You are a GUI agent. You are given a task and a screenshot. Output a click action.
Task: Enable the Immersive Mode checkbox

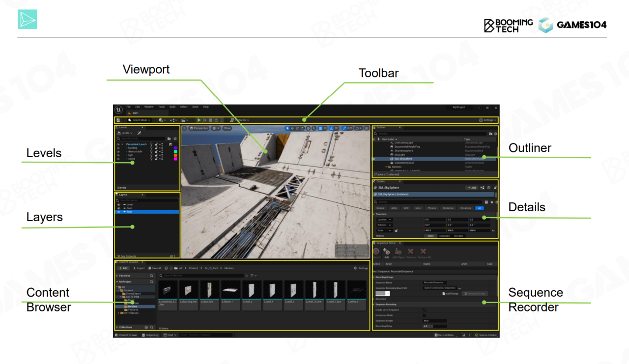[424, 315]
